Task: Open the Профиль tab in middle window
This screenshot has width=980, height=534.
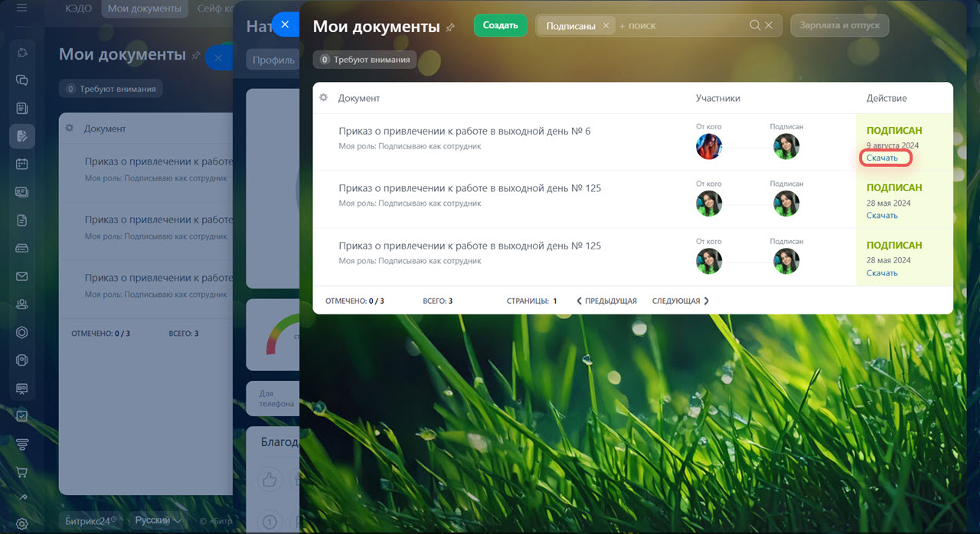Action: (x=273, y=60)
